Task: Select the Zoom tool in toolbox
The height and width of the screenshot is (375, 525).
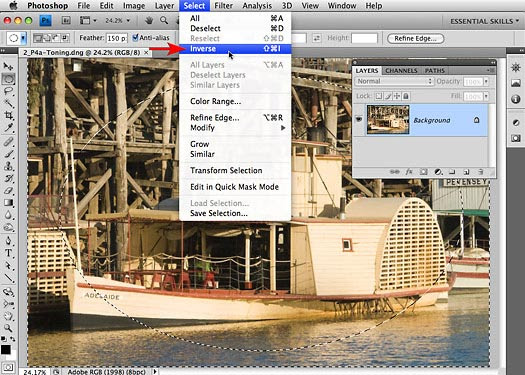Action: (x=8, y=328)
